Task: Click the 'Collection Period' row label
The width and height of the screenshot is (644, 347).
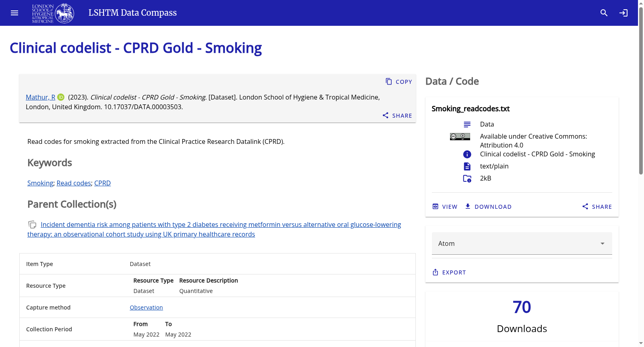Action: 49,329
